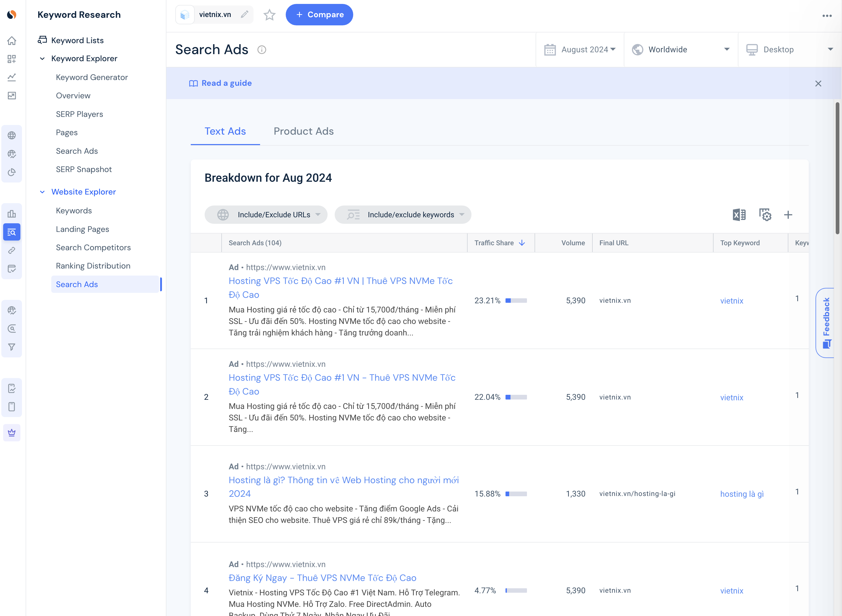Collapse the Keyword Explorer section

tap(42, 59)
